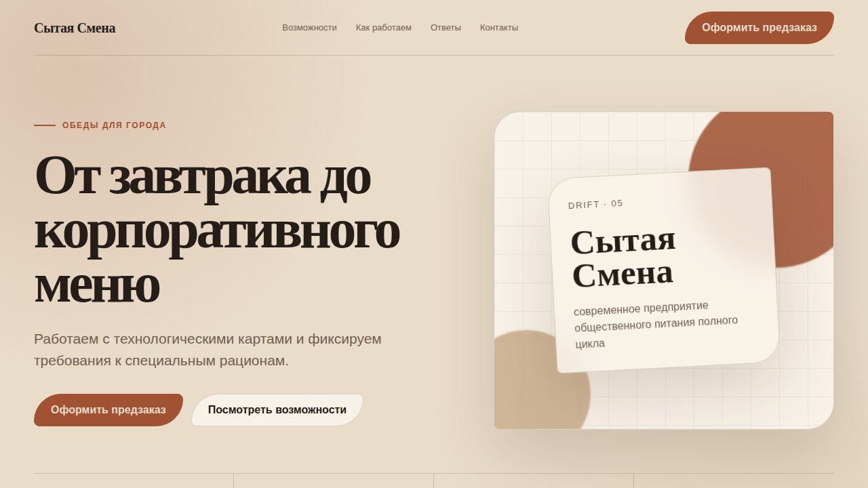The width and height of the screenshot is (868, 488).
Task: Click card text современное предприятие общественного питания
Action: [656, 325]
